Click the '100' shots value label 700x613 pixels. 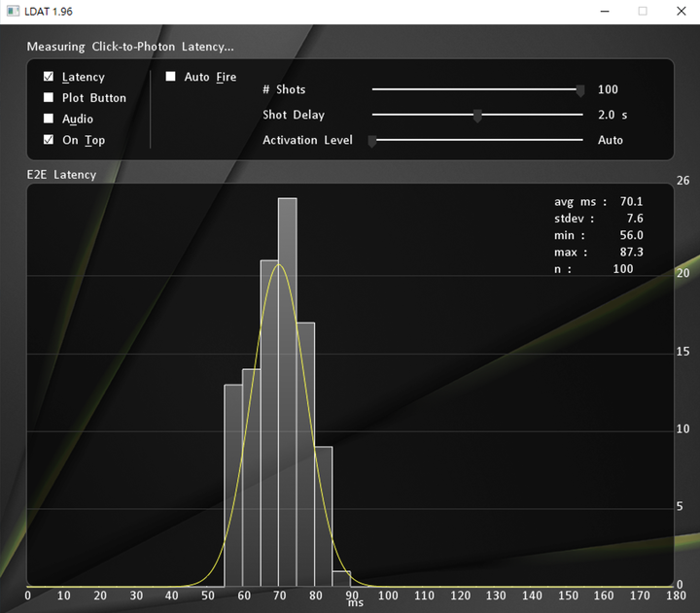608,89
